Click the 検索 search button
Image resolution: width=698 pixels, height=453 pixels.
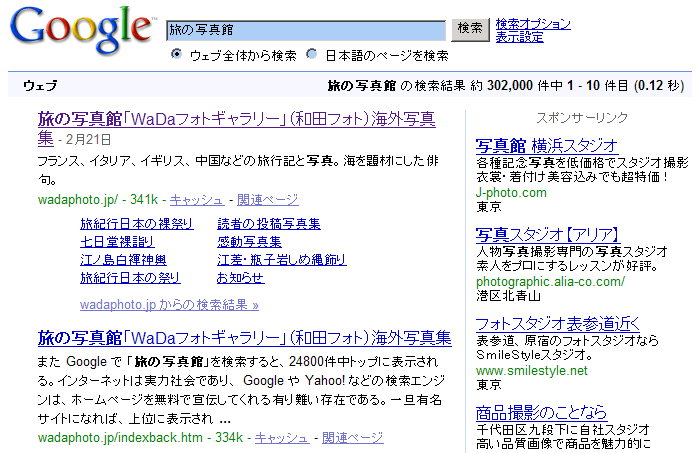[x=470, y=29]
